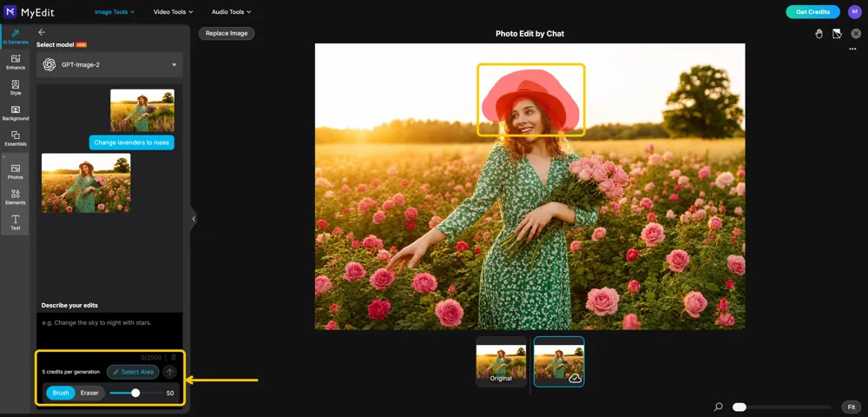Click the Describe your edits text field
The image size is (868, 417).
(109, 330)
